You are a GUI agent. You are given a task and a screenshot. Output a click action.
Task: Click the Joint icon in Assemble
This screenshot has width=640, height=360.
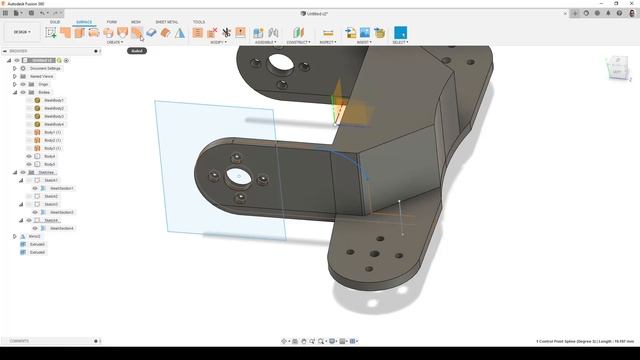click(x=273, y=33)
